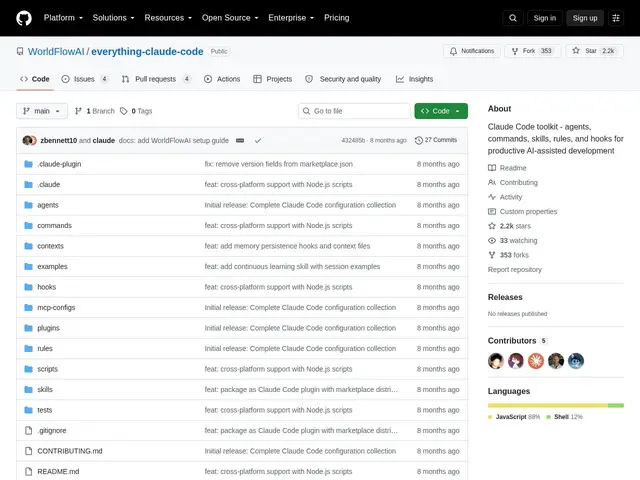Click the Go to file search field

coord(354,111)
